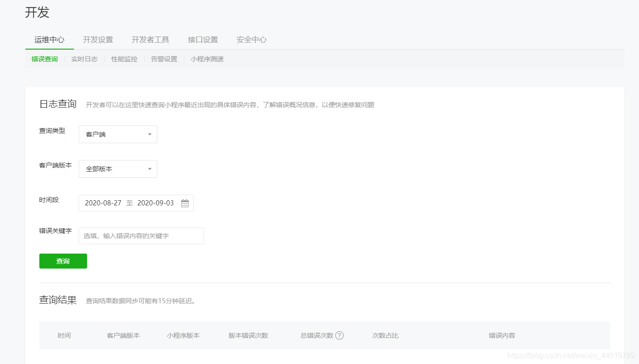Select the 接口设置 tab

click(203, 40)
